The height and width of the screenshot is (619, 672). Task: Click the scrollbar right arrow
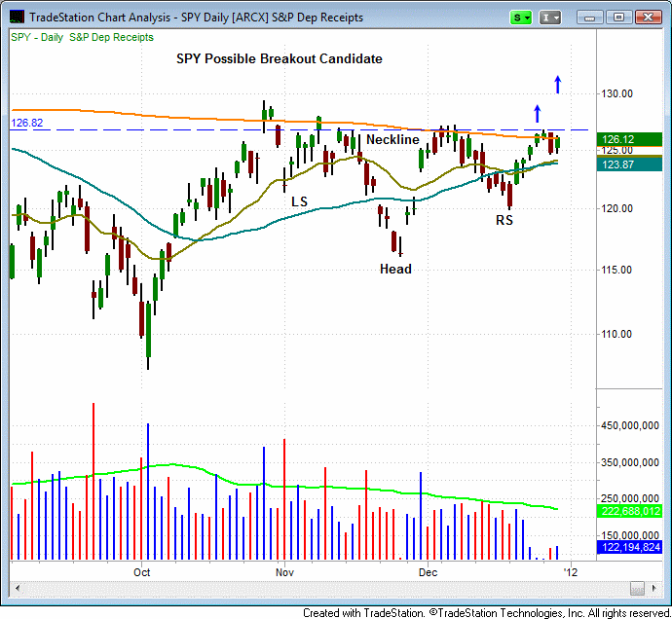coord(659,588)
